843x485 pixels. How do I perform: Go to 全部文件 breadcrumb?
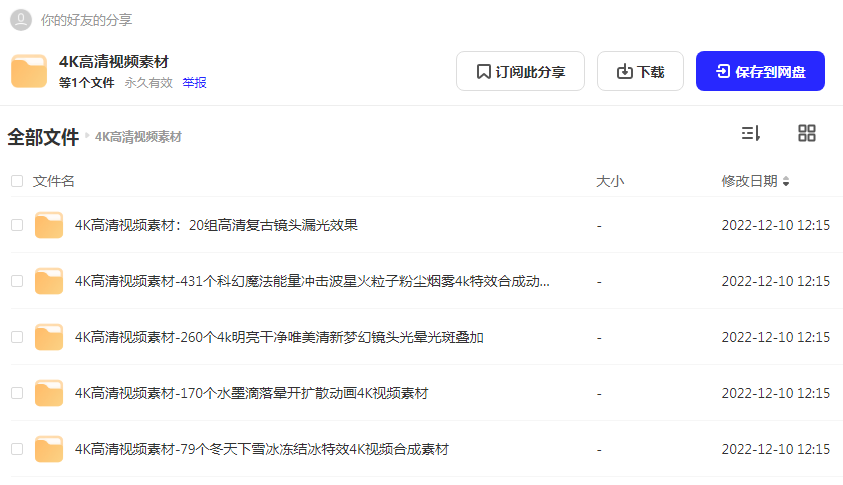point(43,137)
